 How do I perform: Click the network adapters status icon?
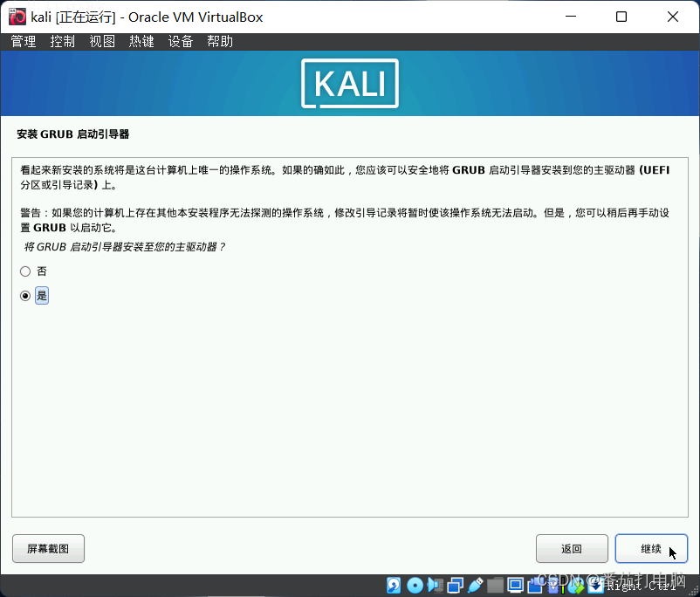pos(456,585)
